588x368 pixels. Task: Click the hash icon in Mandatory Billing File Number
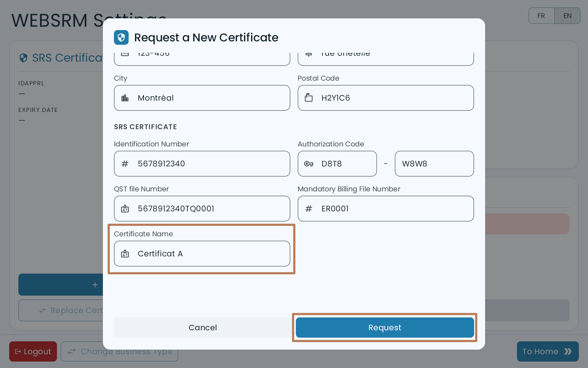coord(309,209)
